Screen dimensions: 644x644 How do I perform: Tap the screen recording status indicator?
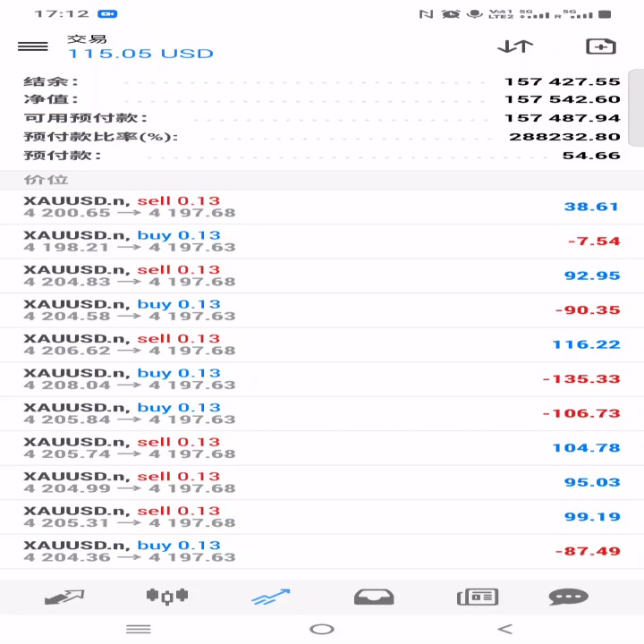pyautogui.click(x=107, y=14)
